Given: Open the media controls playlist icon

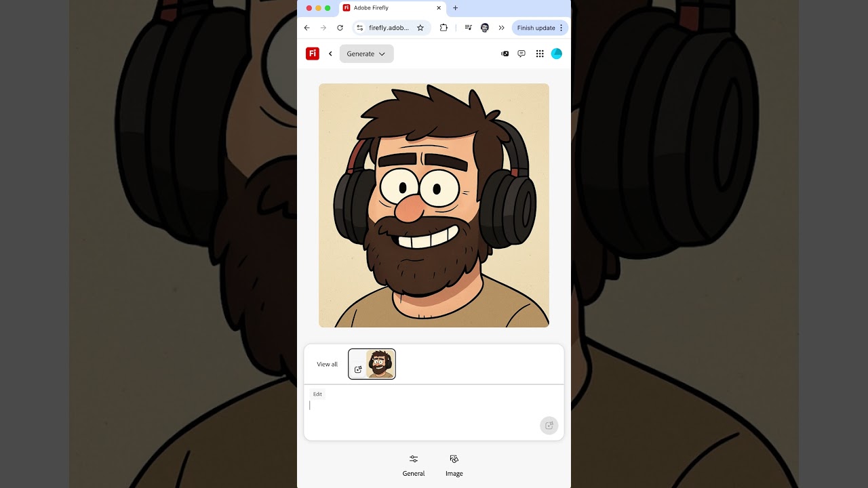Looking at the screenshot, I should [468, 28].
